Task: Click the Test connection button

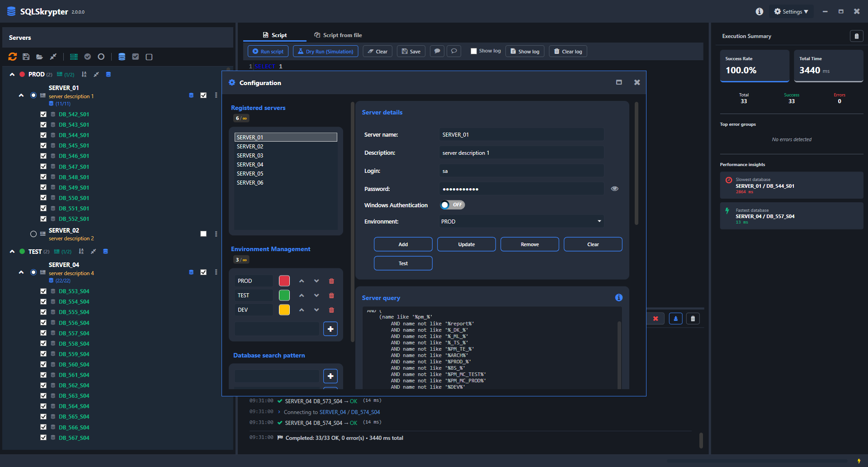Action: coord(403,263)
